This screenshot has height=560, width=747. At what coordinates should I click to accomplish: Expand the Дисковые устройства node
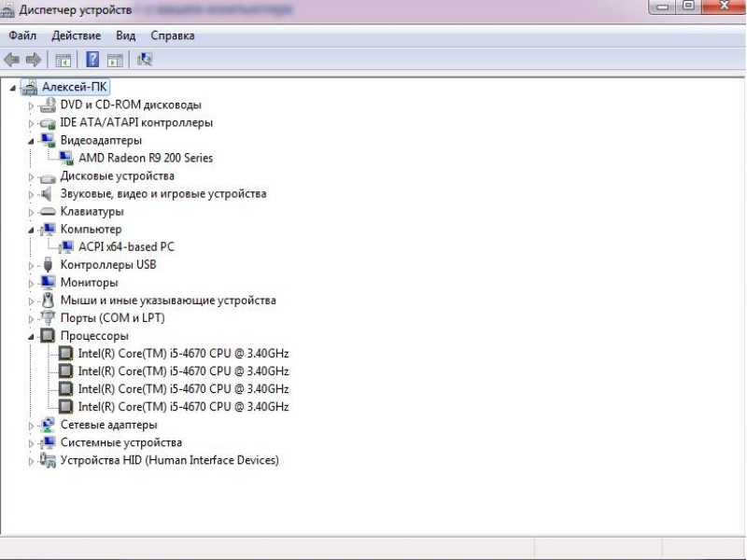coord(31,177)
